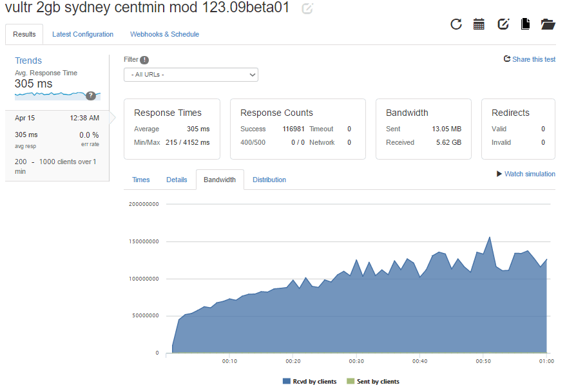This screenshot has width=567, height=392.
Task: Click the Sent 13.05 MB value
Action: (447, 129)
